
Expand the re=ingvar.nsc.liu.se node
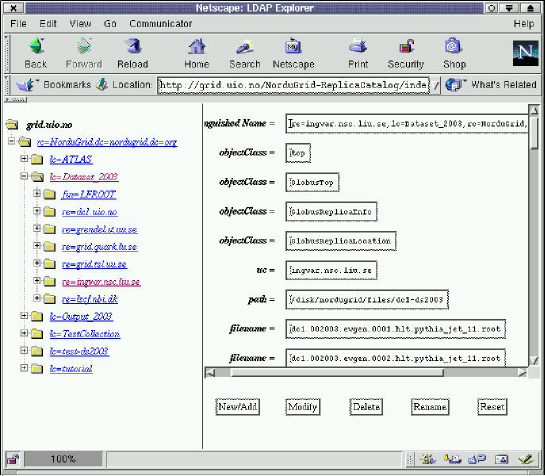tap(37, 280)
